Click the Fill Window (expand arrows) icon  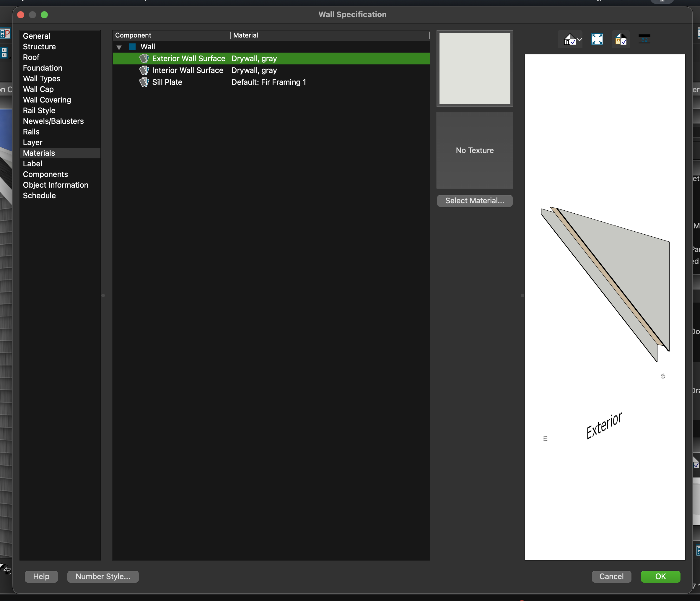(x=597, y=39)
